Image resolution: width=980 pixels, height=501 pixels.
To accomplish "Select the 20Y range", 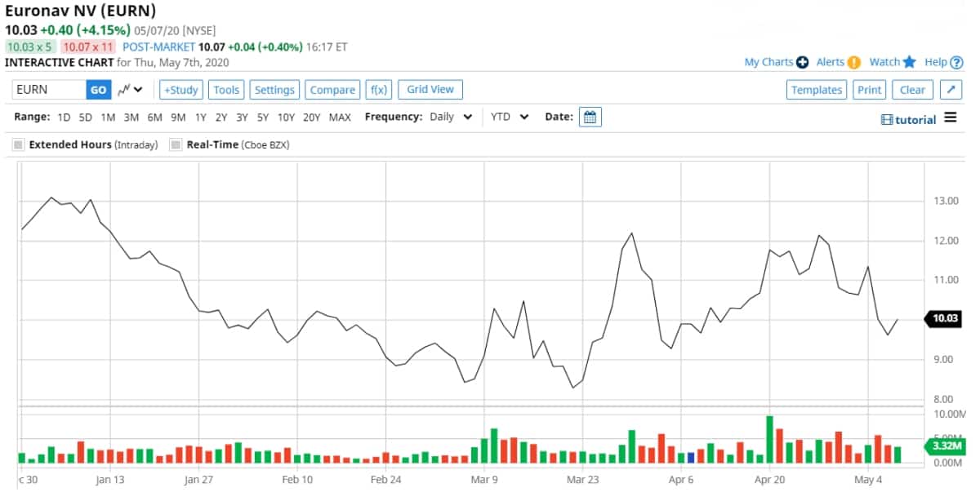I will (x=312, y=117).
